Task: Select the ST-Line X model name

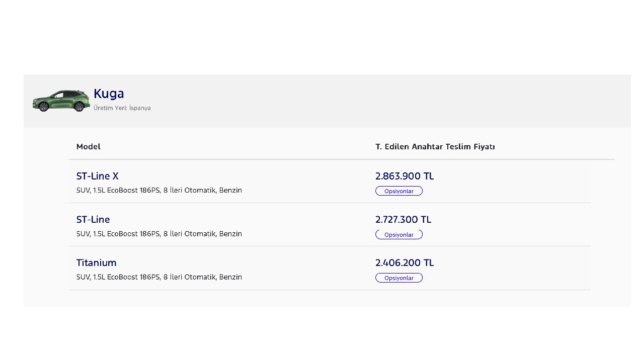Action: [98, 176]
